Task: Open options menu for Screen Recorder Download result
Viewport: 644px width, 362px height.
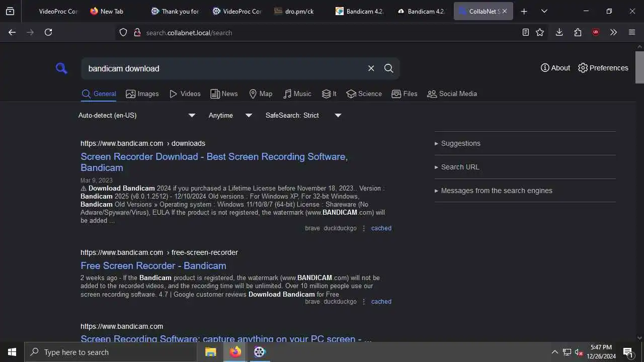Action: click(x=364, y=228)
